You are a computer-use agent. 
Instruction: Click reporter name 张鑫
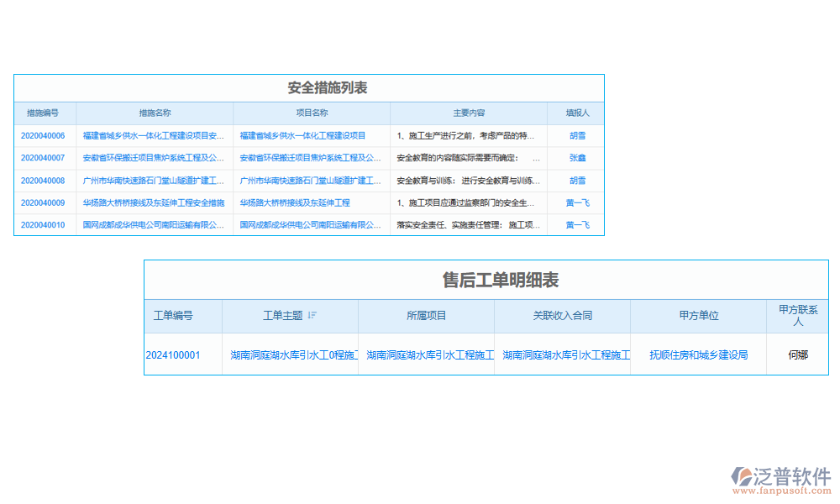tap(577, 158)
